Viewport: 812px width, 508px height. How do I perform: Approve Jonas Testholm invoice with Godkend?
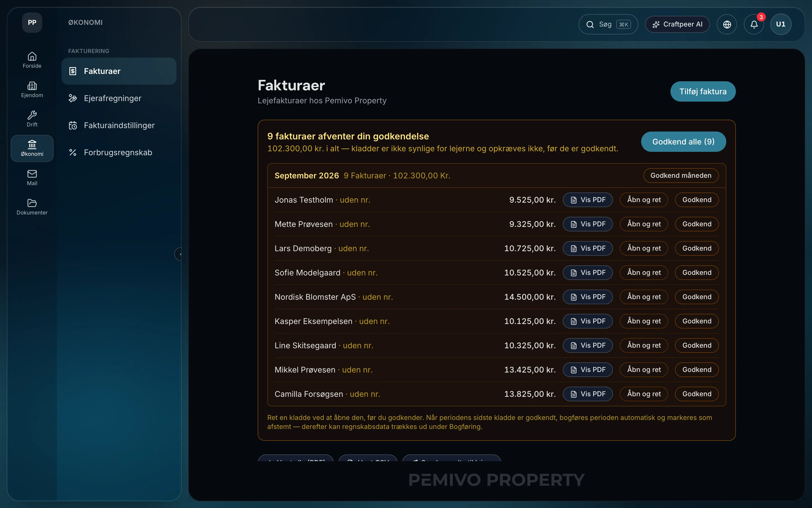tap(697, 200)
